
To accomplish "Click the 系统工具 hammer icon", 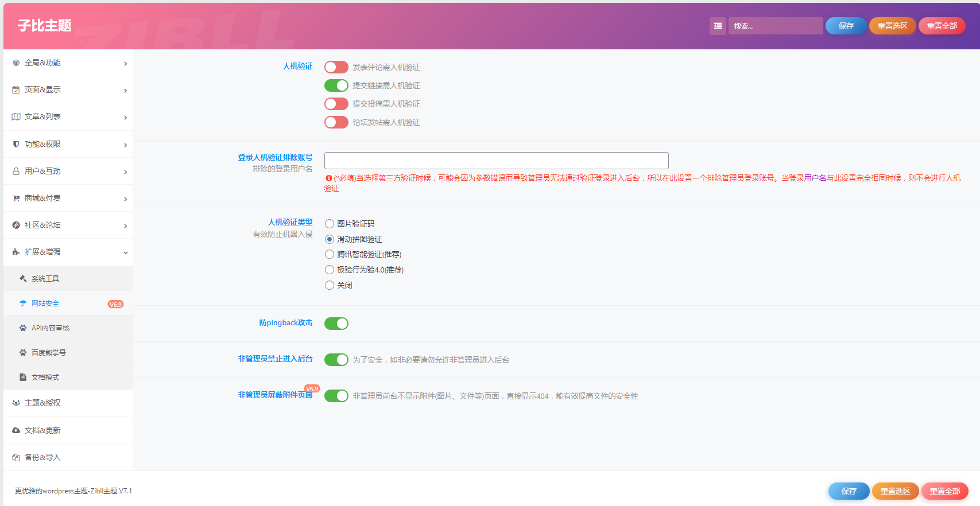I will click(23, 279).
